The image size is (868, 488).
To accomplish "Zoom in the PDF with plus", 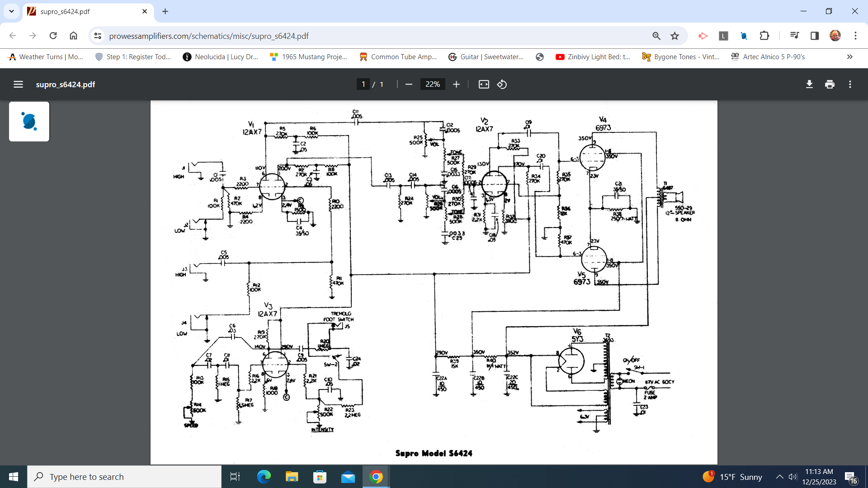I will (x=457, y=84).
